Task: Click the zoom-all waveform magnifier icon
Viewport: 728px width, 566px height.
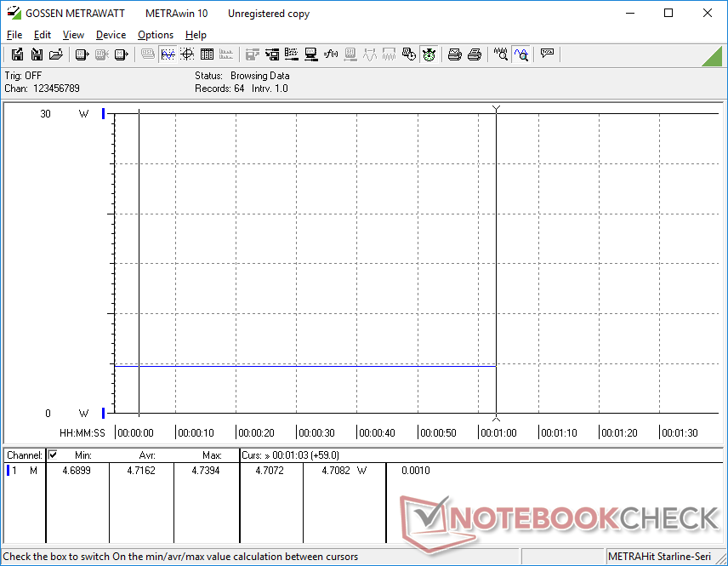Action: coord(500,54)
